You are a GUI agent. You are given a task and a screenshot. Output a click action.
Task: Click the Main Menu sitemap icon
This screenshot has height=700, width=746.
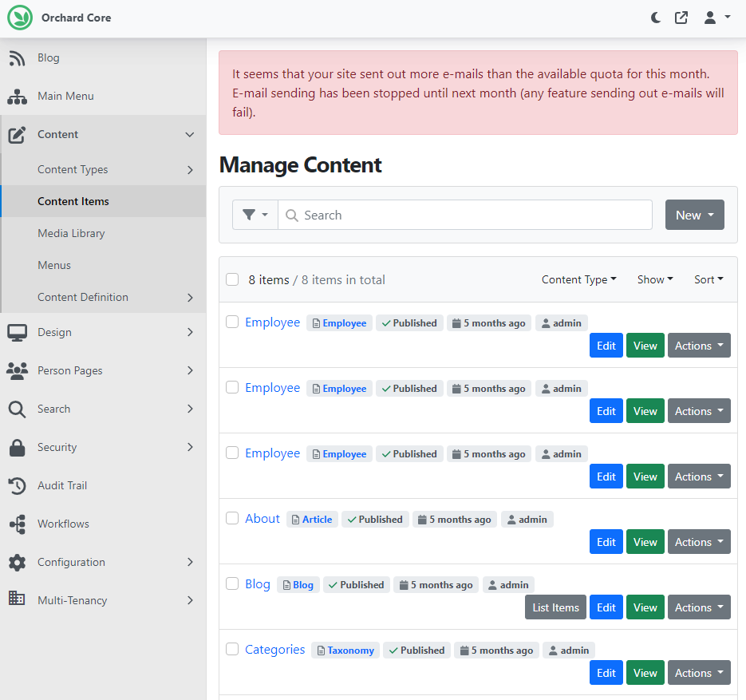pyautogui.click(x=17, y=96)
